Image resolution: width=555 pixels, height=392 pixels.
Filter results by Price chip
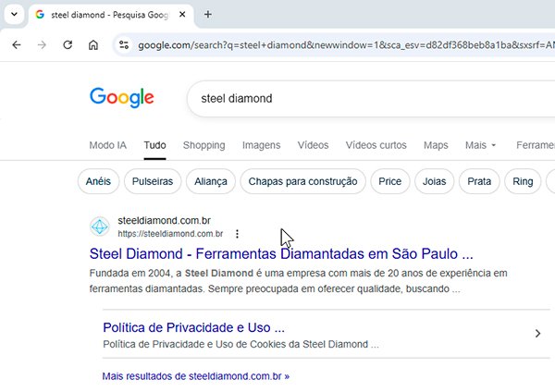click(390, 181)
